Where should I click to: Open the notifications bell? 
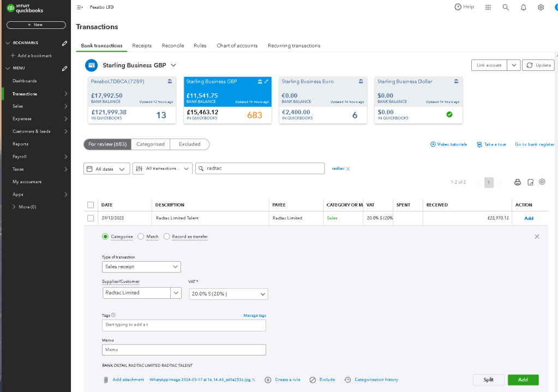(x=523, y=7)
